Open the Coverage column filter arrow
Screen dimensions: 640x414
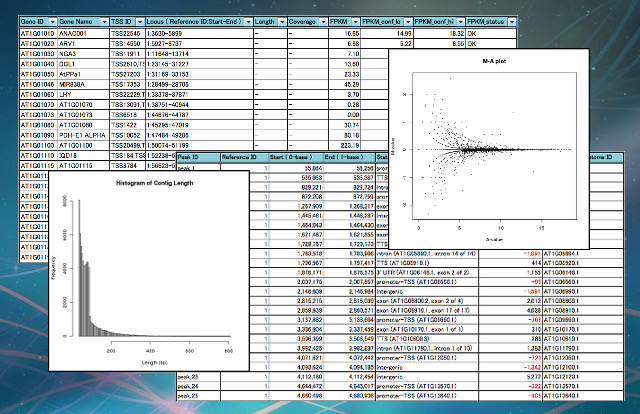pyautogui.click(x=323, y=22)
